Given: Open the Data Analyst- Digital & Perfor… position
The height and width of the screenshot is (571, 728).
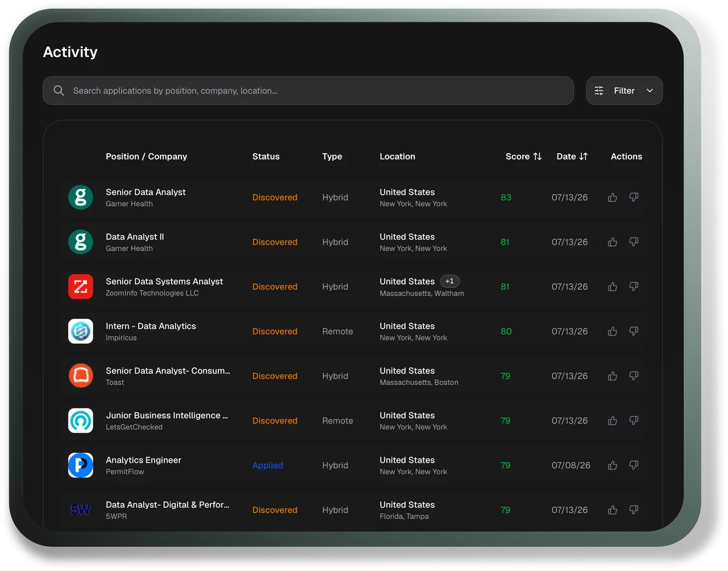Looking at the screenshot, I should pos(167,505).
